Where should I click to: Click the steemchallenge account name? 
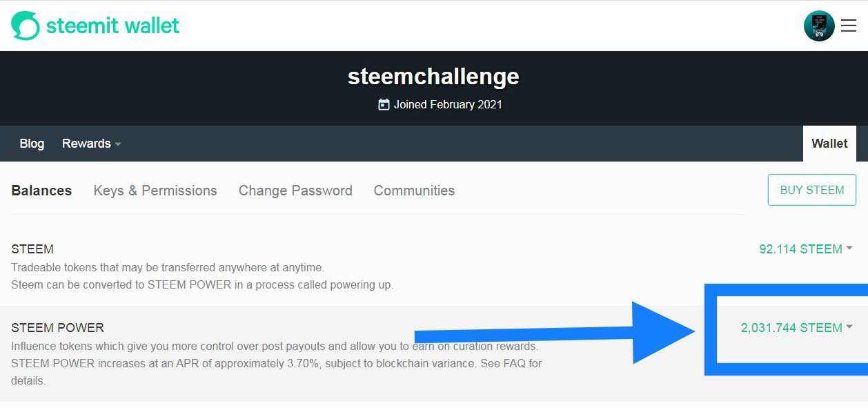click(x=433, y=76)
